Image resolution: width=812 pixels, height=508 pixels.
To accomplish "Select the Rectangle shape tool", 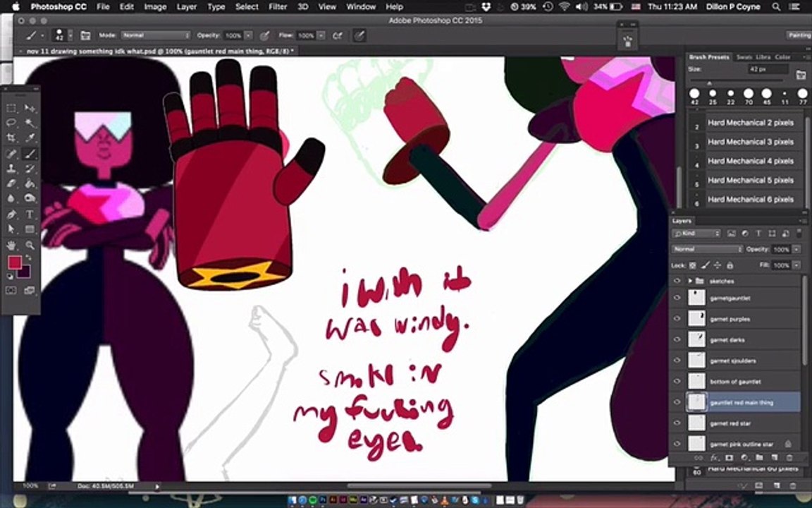I will coord(30,229).
